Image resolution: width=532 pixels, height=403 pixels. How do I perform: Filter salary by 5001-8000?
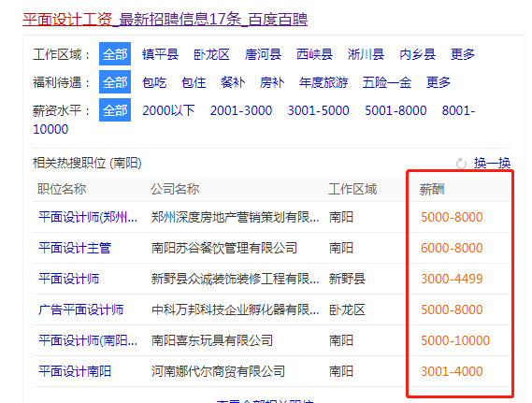point(395,110)
